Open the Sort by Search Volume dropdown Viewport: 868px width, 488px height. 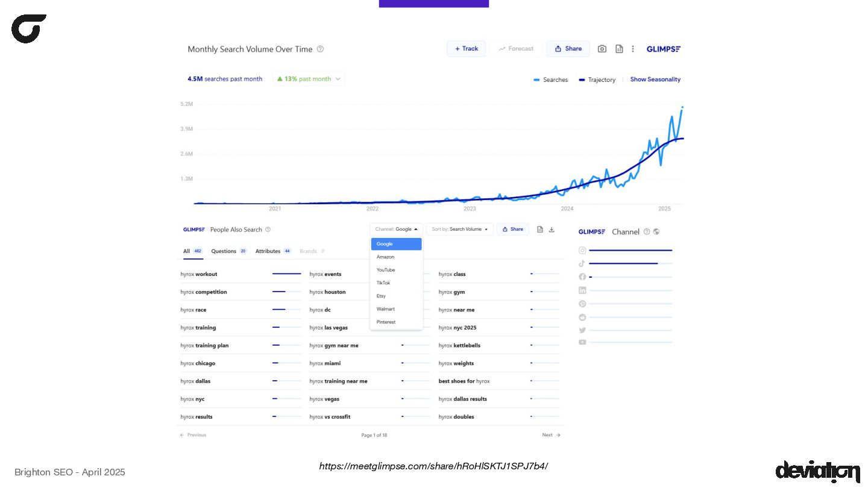[460, 230]
